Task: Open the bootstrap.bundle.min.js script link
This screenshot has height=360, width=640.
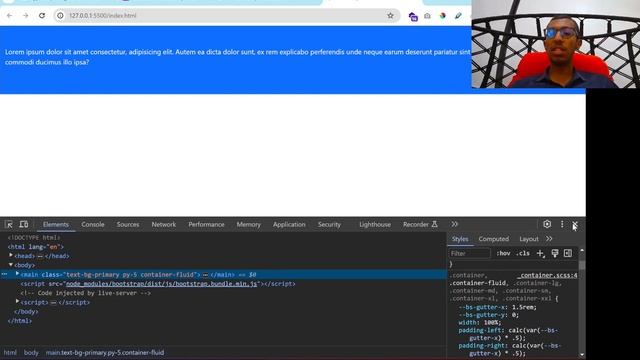Action: point(162,284)
